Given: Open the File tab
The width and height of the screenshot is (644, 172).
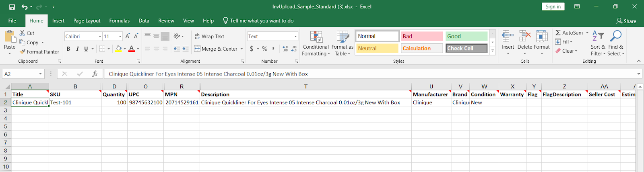Looking at the screenshot, I should [x=12, y=21].
